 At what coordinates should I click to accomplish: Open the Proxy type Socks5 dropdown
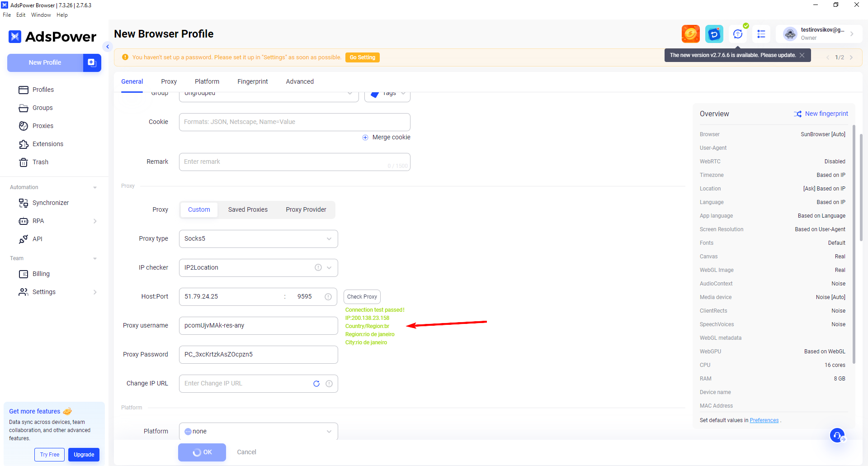(x=258, y=239)
